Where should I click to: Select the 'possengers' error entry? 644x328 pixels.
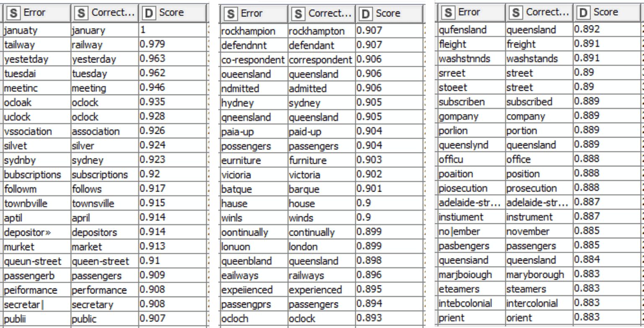[254, 146]
